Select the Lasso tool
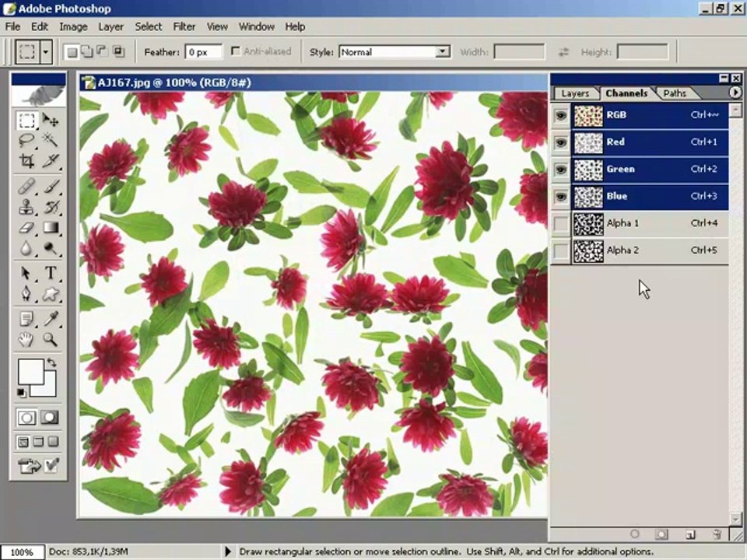Viewport: 747px width, 560px height. (26, 141)
